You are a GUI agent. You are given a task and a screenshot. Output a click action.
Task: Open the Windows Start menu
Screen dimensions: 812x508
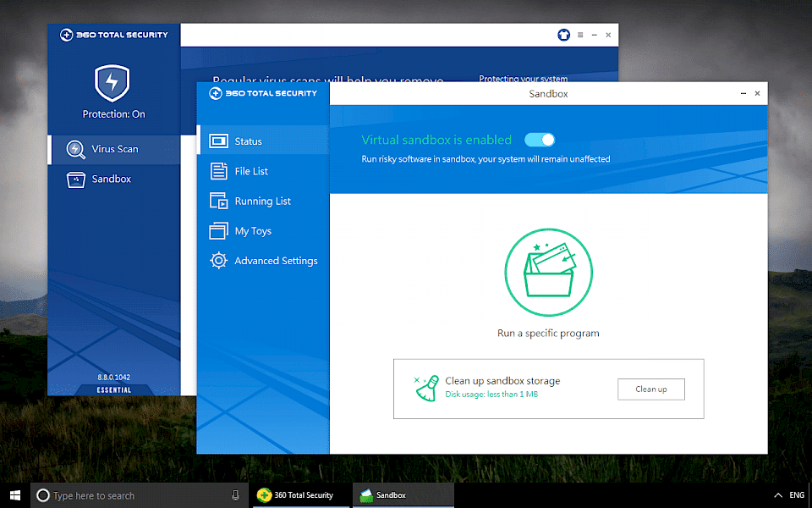[x=15, y=495]
